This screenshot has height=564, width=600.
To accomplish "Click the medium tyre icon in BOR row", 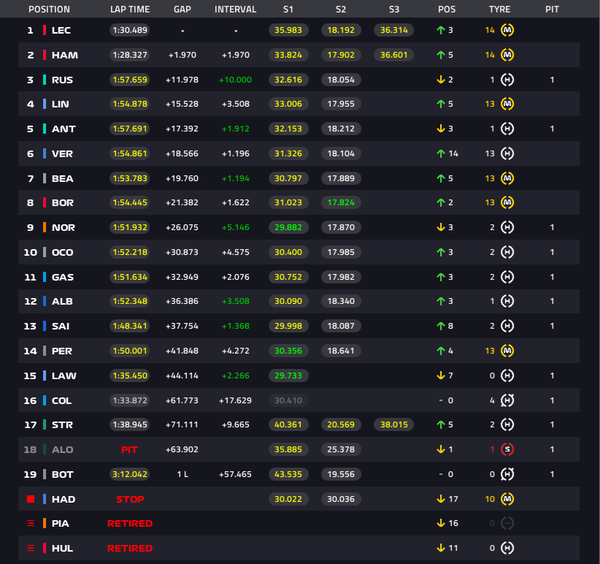I will [x=507, y=202].
